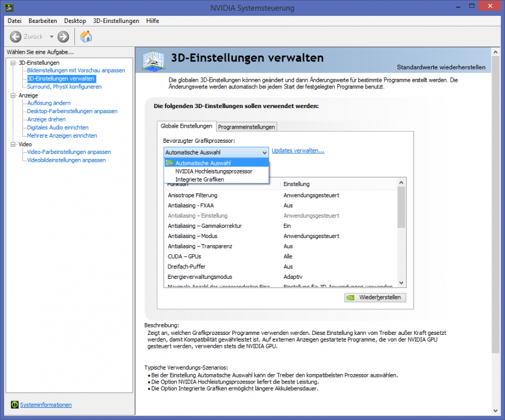Click Standardwerte wiederherstellen in the header
Image resolution: width=505 pixels, height=420 pixels.
pos(441,67)
